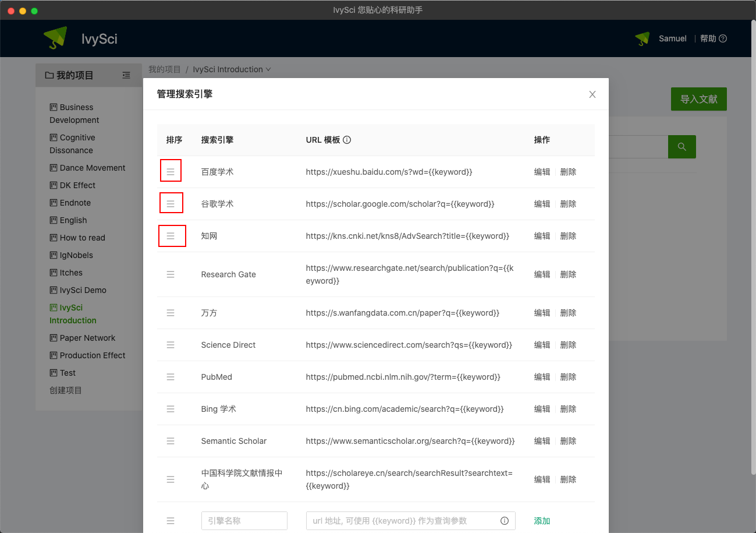Click the drag handle for Research Gate row

pyautogui.click(x=171, y=274)
